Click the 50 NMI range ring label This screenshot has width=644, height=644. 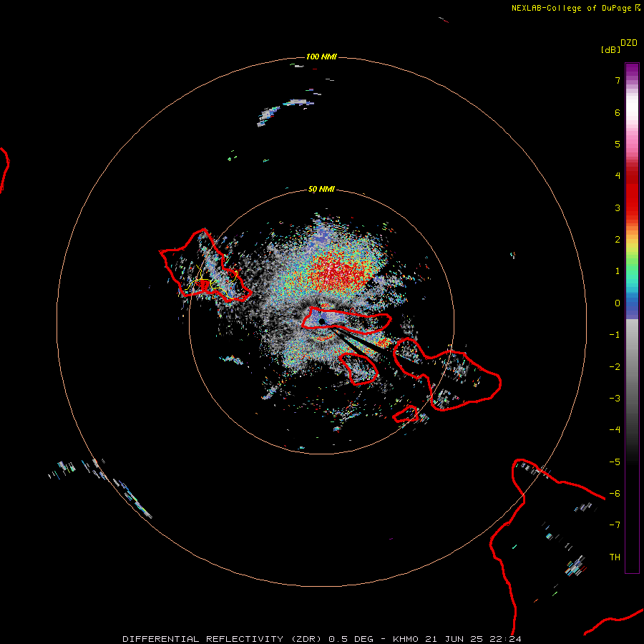[321, 190]
